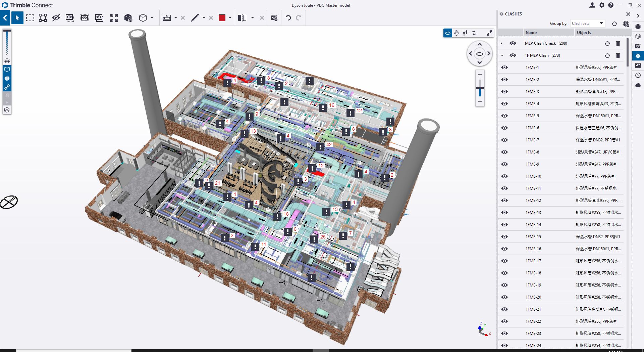The image size is (644, 352).
Task: Switch to walk mode footsteps icon
Action: [x=465, y=33]
